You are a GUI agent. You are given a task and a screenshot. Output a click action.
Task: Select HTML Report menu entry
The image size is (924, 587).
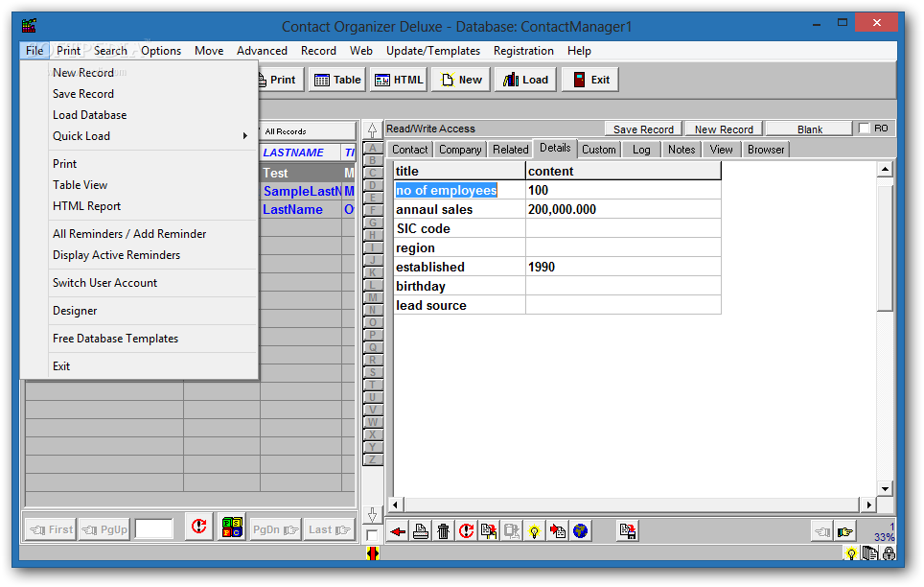(86, 206)
